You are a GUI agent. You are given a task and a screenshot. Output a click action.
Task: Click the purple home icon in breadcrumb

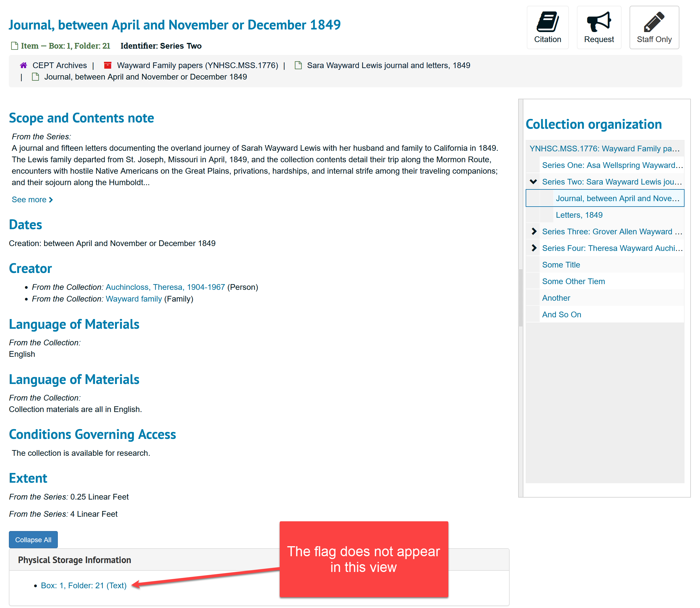pos(23,65)
